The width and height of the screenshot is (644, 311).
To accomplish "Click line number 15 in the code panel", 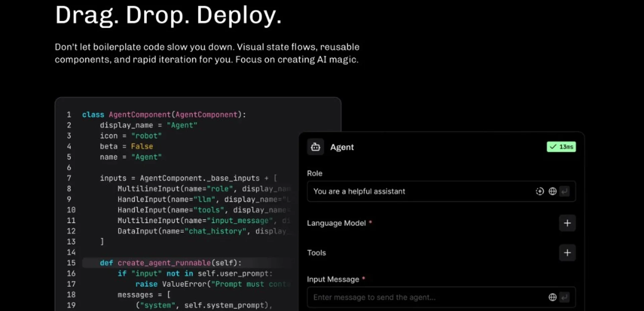I will click(x=71, y=263).
